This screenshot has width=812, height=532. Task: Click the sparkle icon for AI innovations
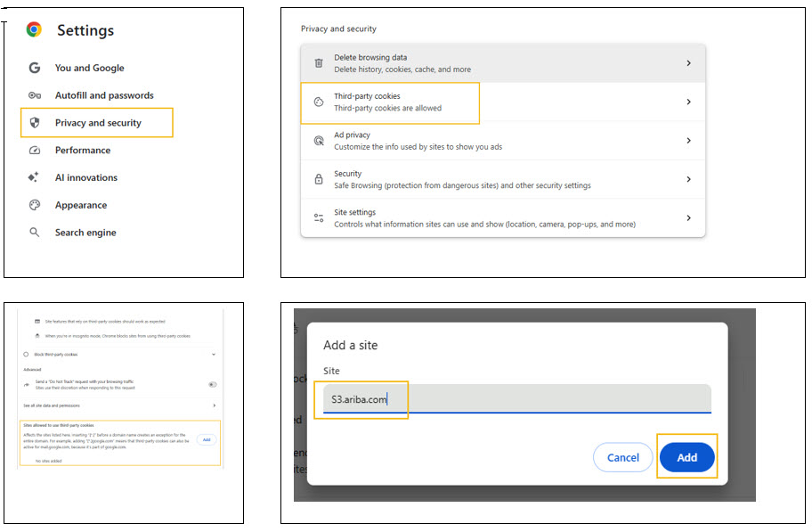tap(35, 177)
